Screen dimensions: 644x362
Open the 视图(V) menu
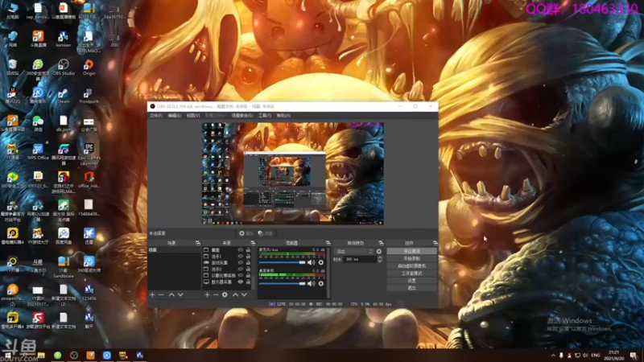pyautogui.click(x=193, y=116)
